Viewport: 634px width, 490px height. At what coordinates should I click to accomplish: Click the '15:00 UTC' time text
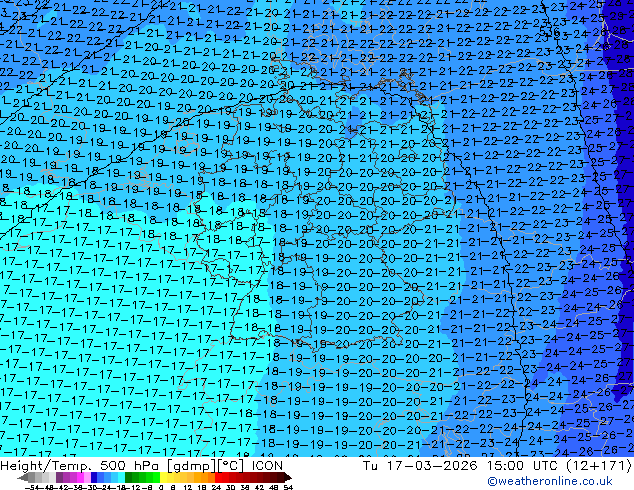pyautogui.click(x=523, y=466)
